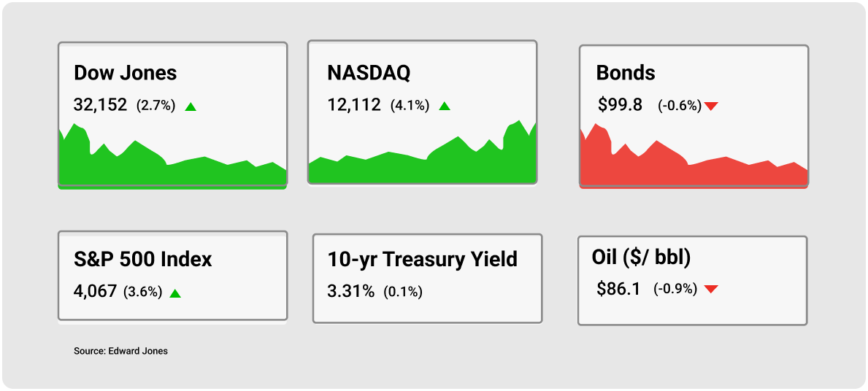The width and height of the screenshot is (868, 391).
Task: Click the 3.31% treasury yield value
Action: point(351,291)
